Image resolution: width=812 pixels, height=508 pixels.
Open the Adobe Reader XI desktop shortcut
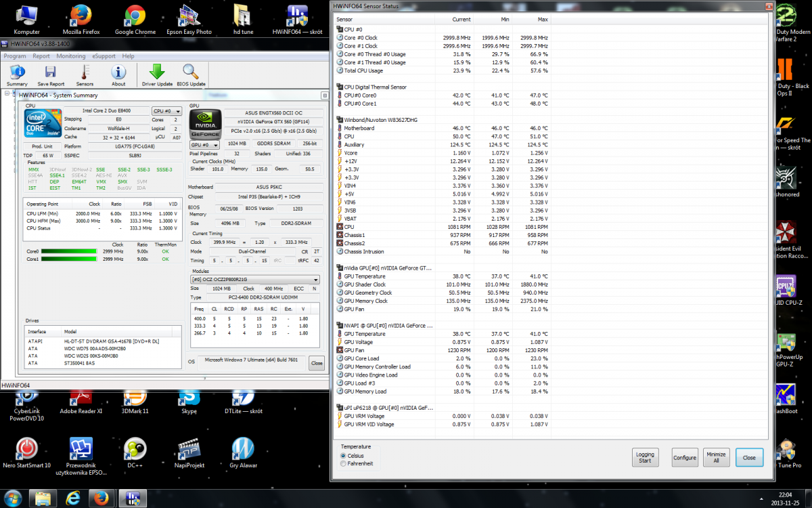pos(81,403)
